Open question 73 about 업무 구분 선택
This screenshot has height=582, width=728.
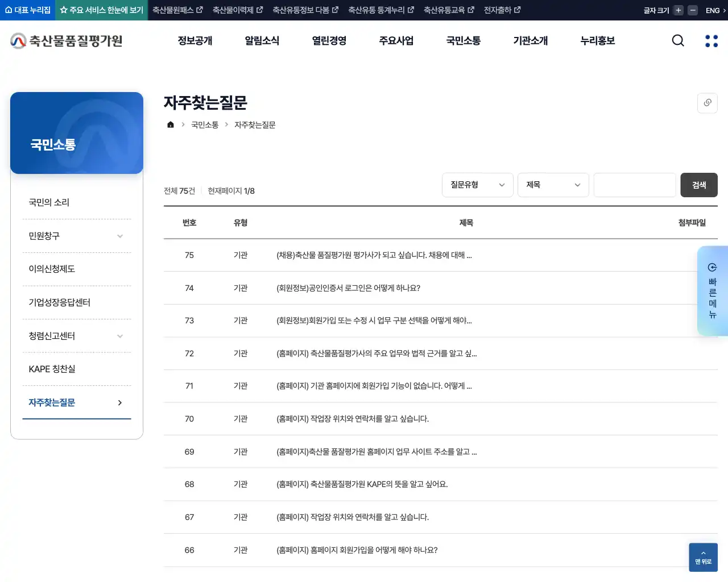[x=374, y=321]
